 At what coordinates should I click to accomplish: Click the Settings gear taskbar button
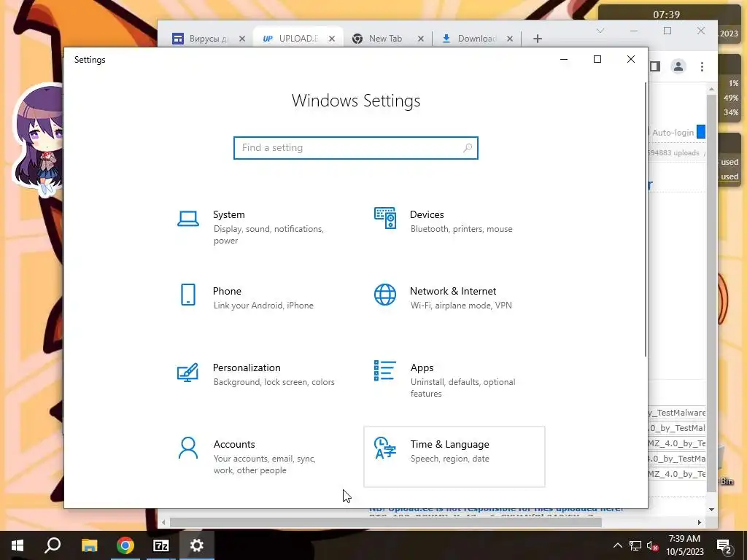tap(197, 545)
